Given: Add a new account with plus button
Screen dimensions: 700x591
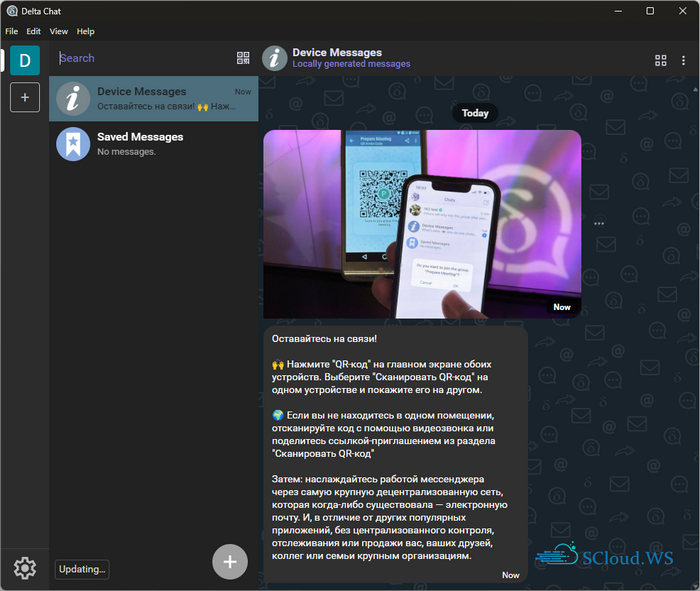Looking at the screenshot, I should click(25, 97).
